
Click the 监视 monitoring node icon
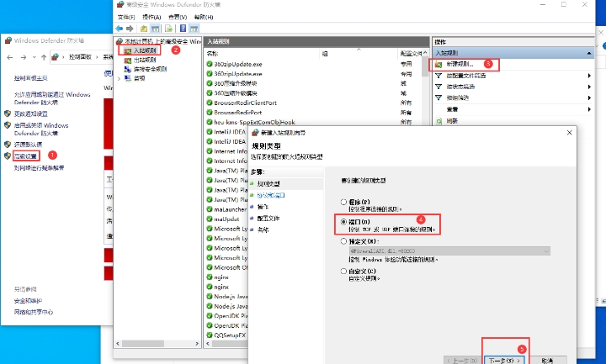tap(128, 78)
